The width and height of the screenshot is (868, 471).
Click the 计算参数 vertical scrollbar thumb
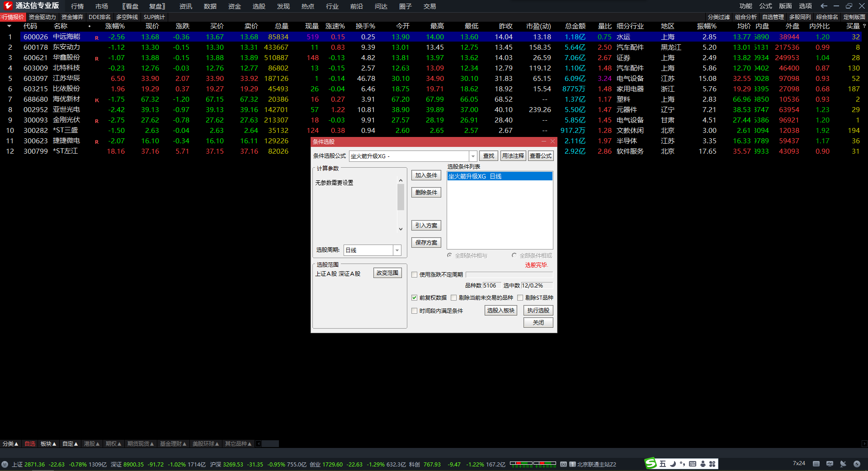pyautogui.click(x=401, y=197)
